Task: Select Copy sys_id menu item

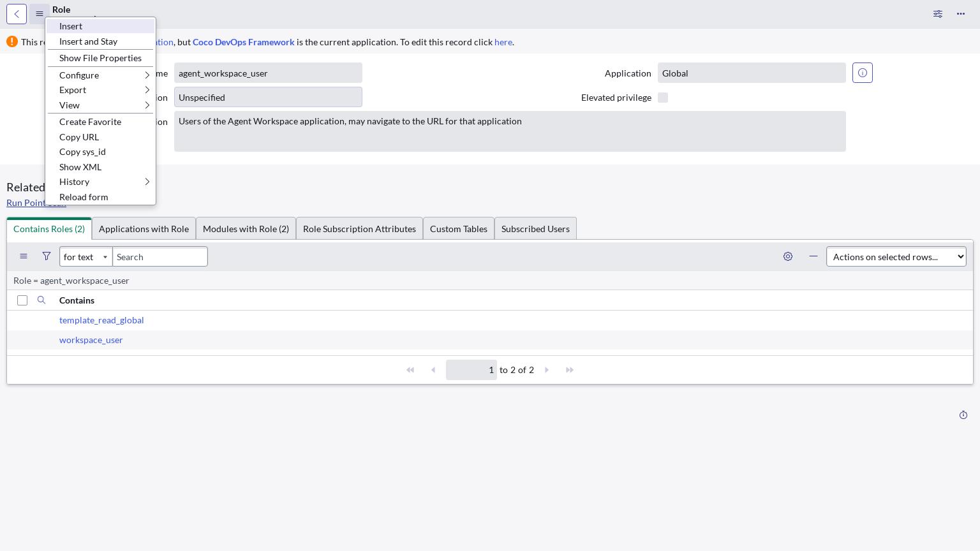Action: click(100, 152)
